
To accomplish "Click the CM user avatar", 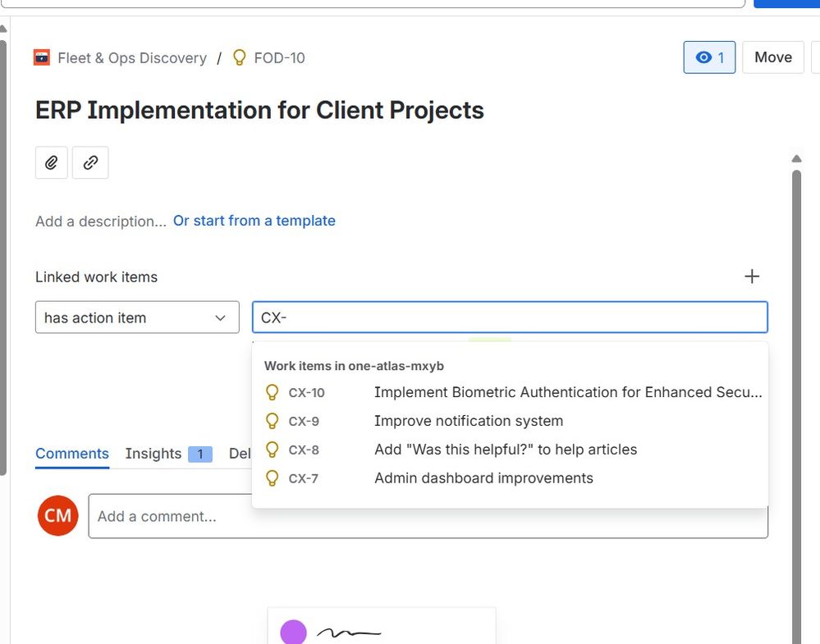I will [x=57, y=516].
